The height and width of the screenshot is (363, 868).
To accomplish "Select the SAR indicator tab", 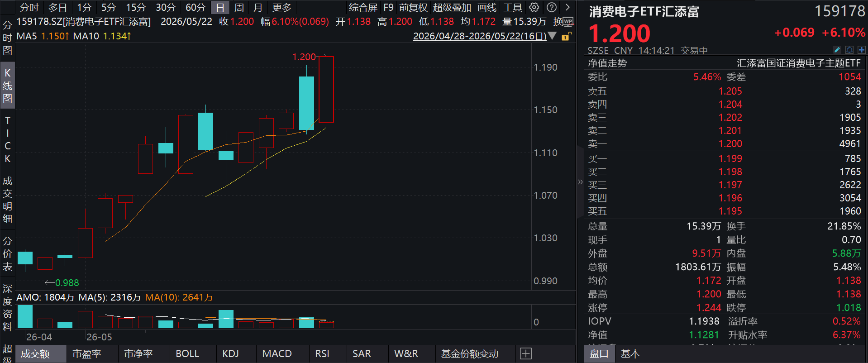I will 362,353.
